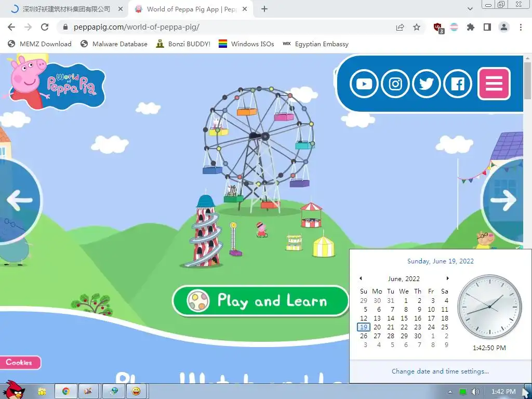
Task: Open the MEMZ Download bookmark
Action: [39, 44]
